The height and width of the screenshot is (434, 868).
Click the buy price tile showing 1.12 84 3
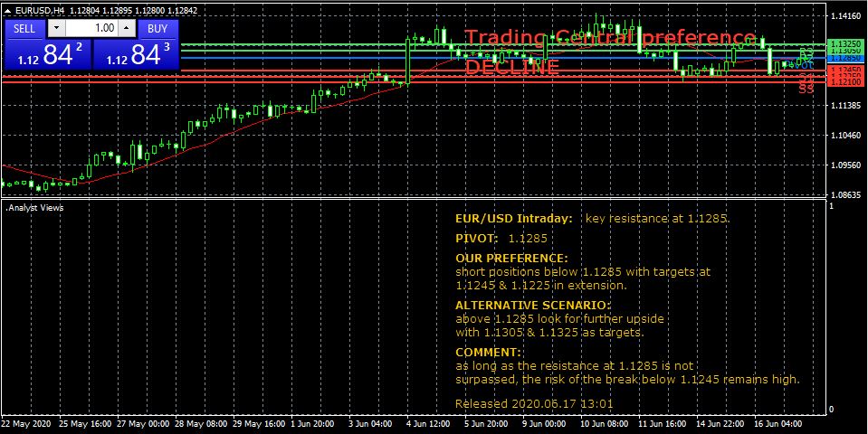[x=136, y=55]
